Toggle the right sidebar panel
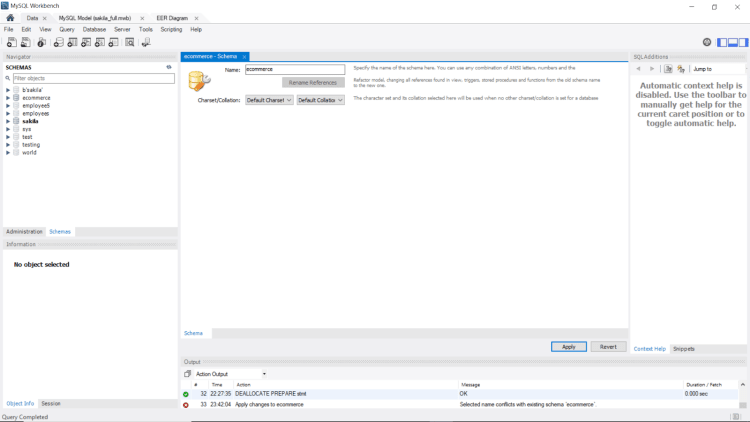 point(743,43)
